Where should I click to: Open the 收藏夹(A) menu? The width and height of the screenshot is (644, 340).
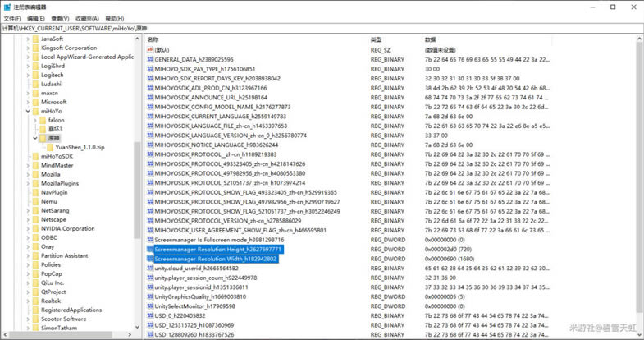pyautogui.click(x=87, y=18)
